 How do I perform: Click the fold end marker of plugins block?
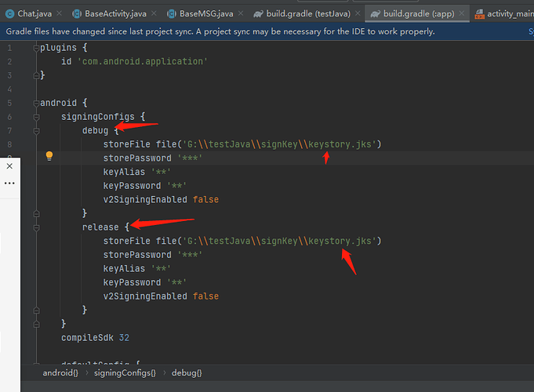point(36,75)
